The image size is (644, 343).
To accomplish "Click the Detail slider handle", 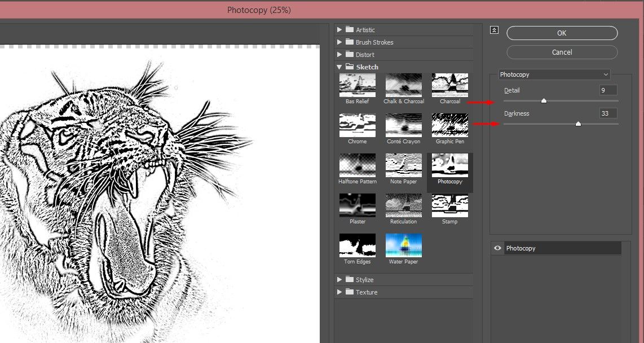I will (544, 100).
